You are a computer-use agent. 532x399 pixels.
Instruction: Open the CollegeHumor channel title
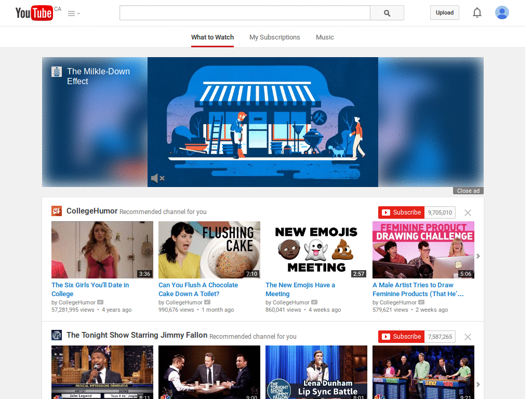click(92, 211)
